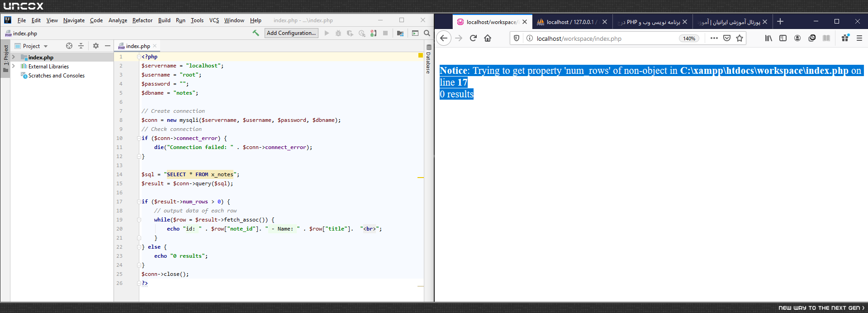
Task: Click the browser Forward arrow
Action: tap(459, 38)
